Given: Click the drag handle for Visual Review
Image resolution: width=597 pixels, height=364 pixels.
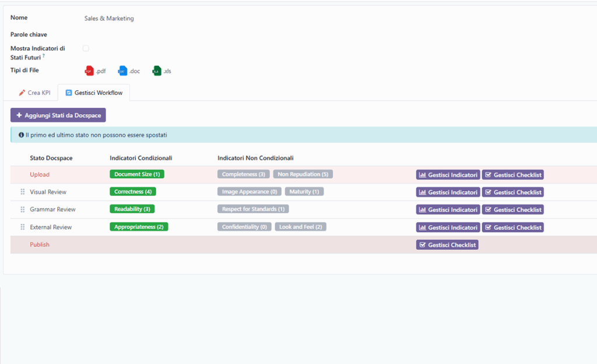Looking at the screenshot, I should [x=23, y=192].
